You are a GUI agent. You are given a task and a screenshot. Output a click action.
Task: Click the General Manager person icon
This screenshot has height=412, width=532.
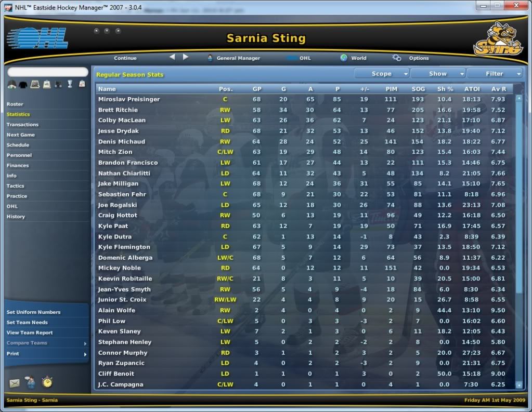point(210,58)
